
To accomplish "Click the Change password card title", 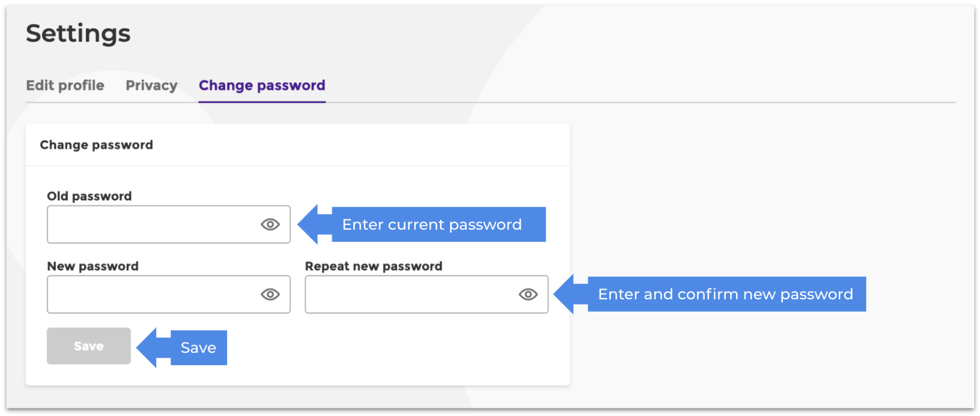I will tap(96, 145).
